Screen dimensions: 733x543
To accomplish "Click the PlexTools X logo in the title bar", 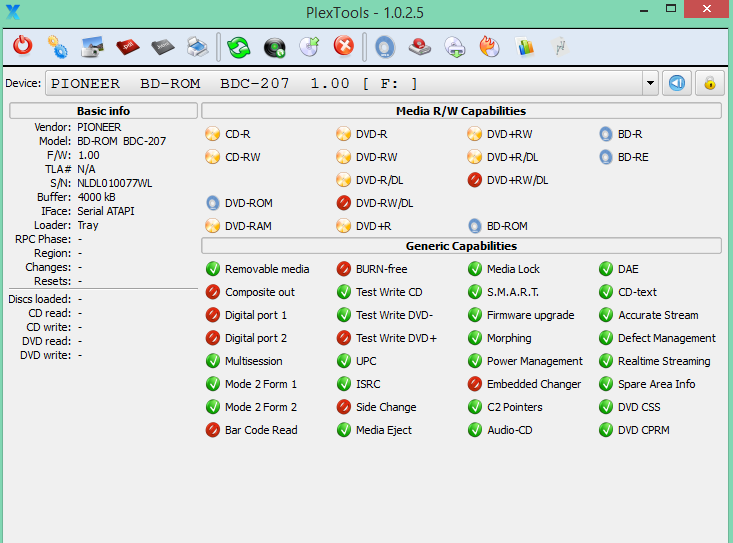I will click(13, 12).
